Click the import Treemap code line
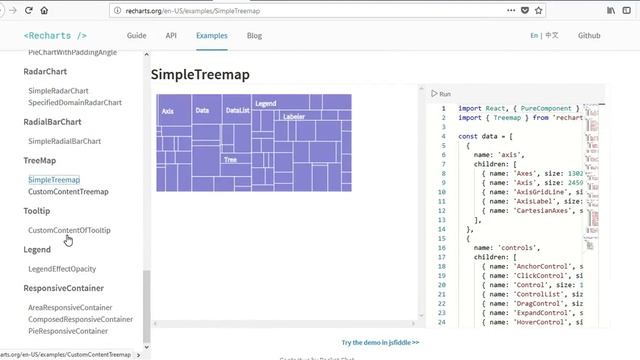This screenshot has width=640, height=360. click(x=520, y=118)
